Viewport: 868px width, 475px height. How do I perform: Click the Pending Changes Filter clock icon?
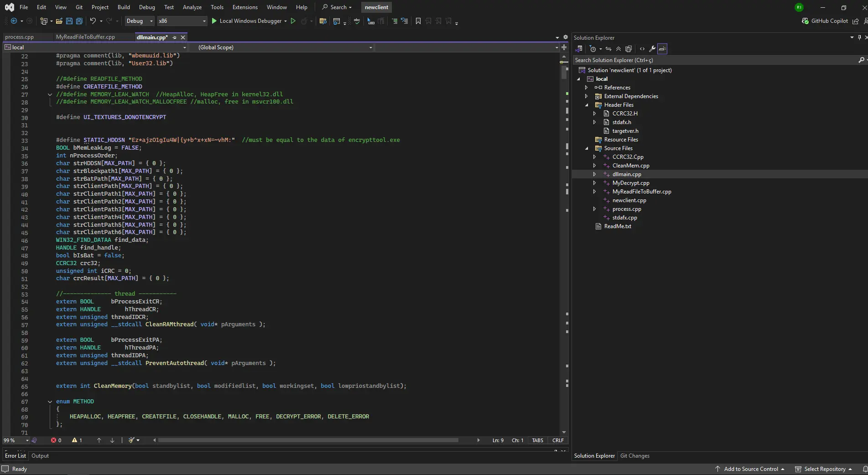(x=593, y=49)
